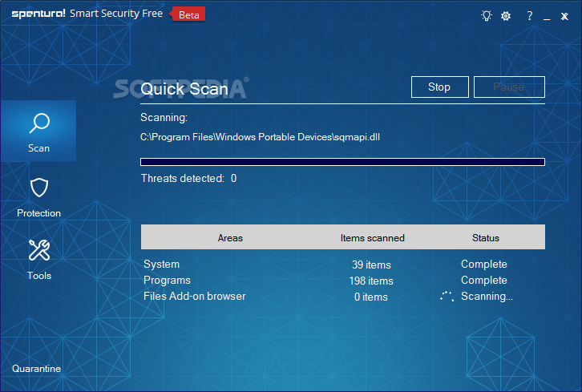Image resolution: width=582 pixels, height=392 pixels.
Task: Click the Scanning... status text
Action: click(x=487, y=297)
